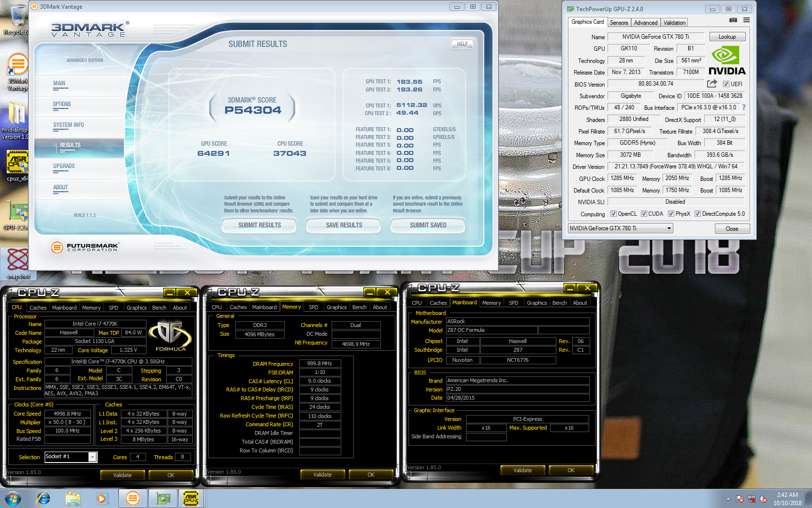812x508 pixels.
Task: Open Recycle Bin desktop icon
Action: tap(17, 20)
